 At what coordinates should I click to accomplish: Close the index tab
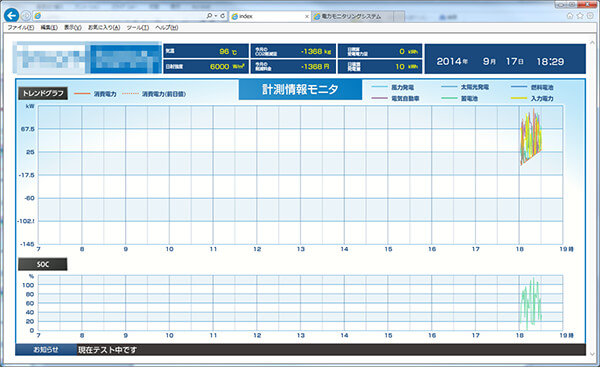tap(307, 16)
